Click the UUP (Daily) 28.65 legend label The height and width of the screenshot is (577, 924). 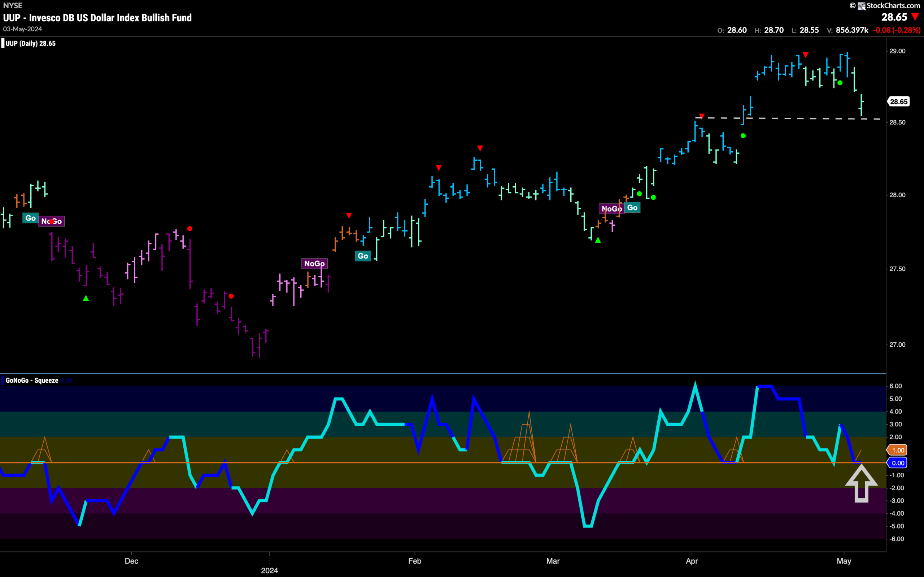pyautogui.click(x=31, y=43)
